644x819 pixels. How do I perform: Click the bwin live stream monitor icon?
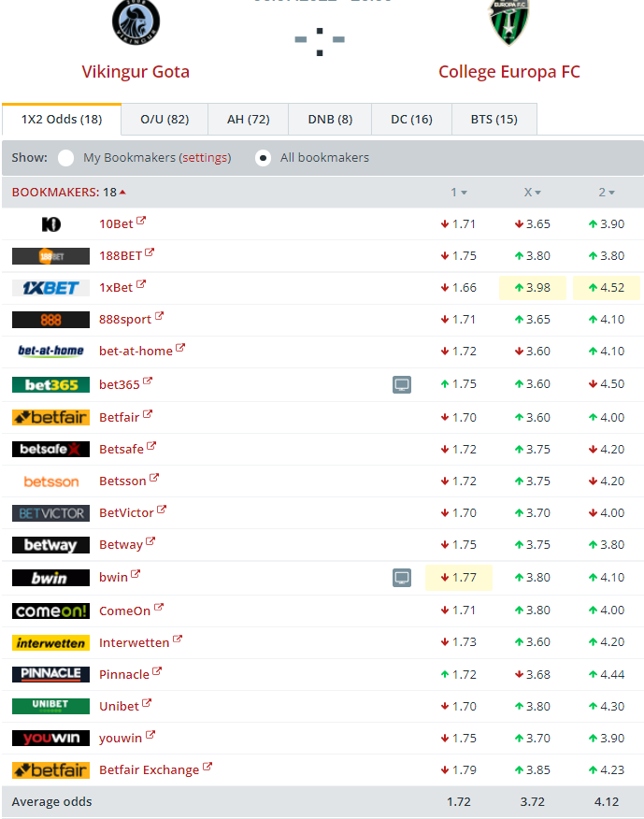tap(401, 578)
